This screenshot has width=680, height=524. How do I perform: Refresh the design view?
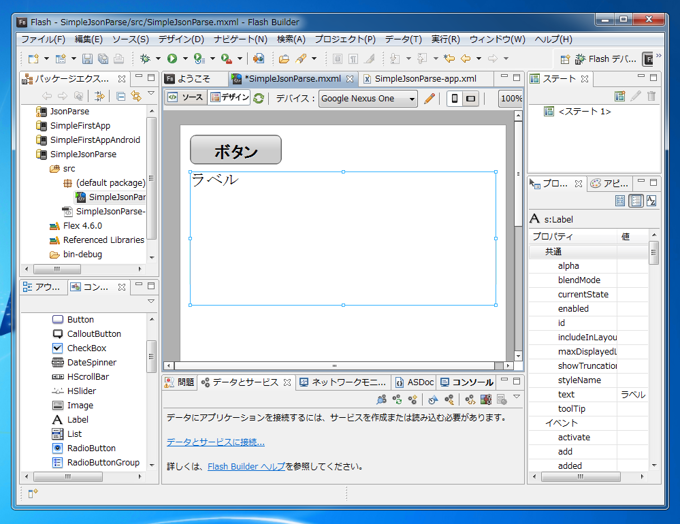tap(259, 98)
